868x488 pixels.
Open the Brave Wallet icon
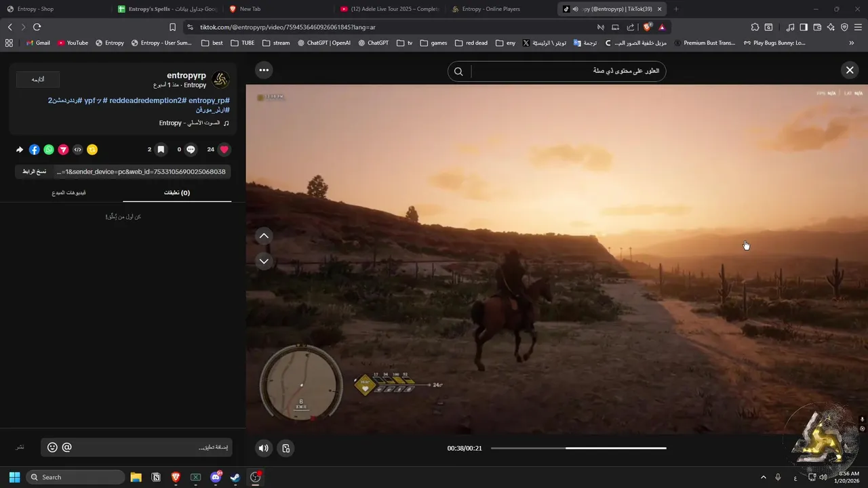pos(817,27)
